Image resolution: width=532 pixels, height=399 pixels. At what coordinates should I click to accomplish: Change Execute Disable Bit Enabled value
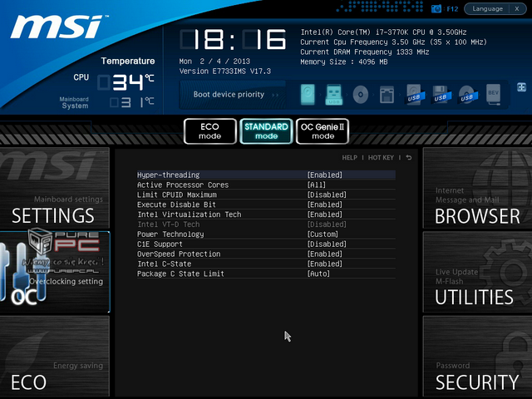point(325,204)
